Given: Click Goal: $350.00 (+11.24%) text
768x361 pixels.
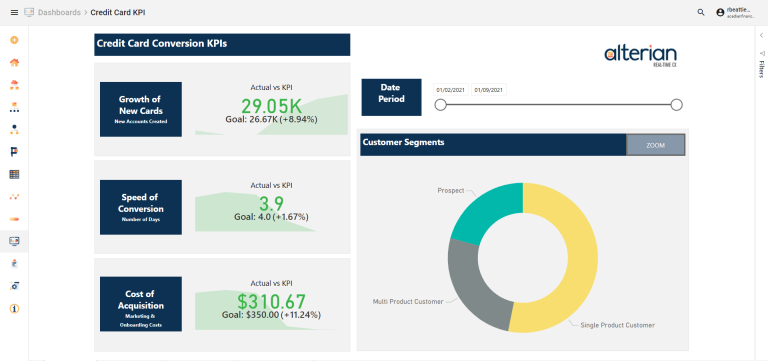Looking at the screenshot, I should tap(271, 314).
